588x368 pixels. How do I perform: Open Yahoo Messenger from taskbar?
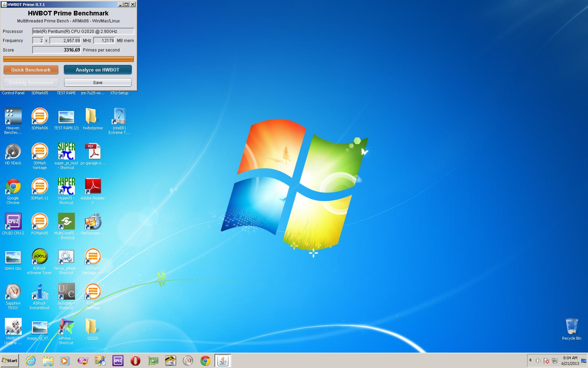click(x=83, y=361)
